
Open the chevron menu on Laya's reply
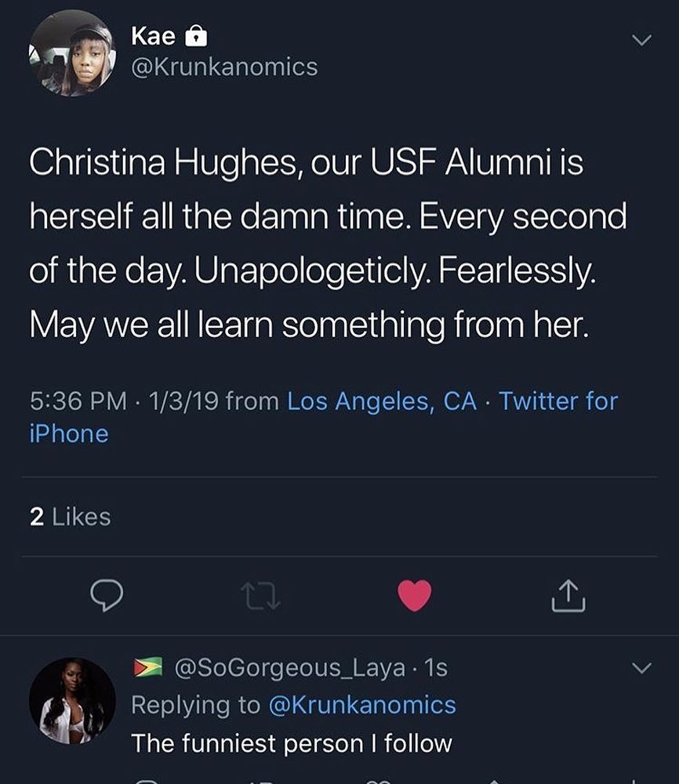pyautogui.click(x=641, y=669)
